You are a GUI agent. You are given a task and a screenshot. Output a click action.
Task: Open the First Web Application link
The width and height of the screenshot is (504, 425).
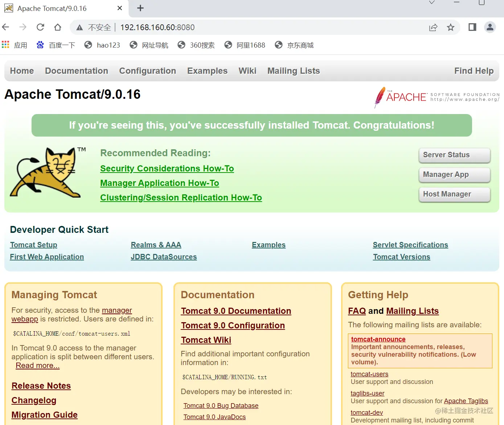click(x=47, y=257)
